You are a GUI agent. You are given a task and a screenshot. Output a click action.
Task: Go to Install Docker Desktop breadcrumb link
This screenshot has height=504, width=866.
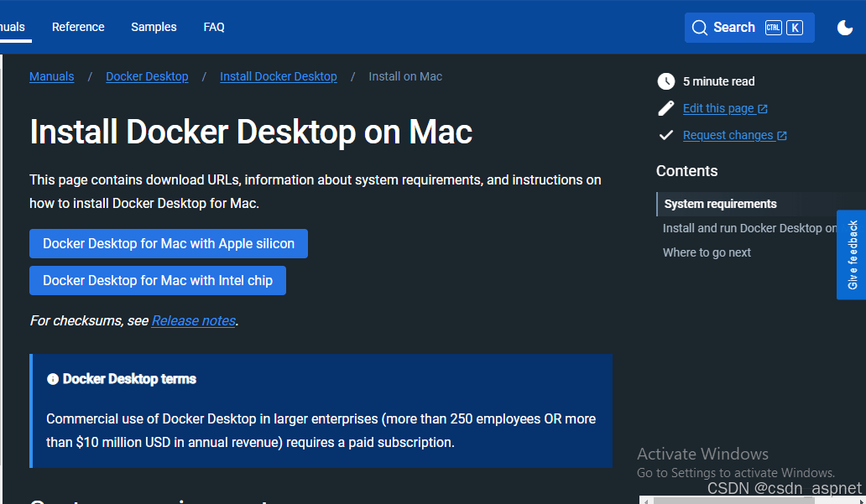pyautogui.click(x=279, y=76)
